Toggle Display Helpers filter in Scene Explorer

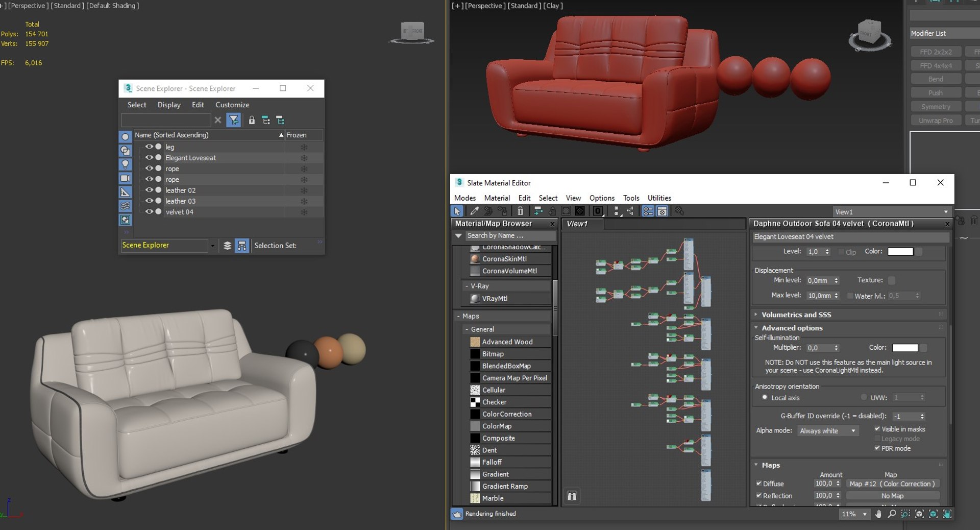125,192
